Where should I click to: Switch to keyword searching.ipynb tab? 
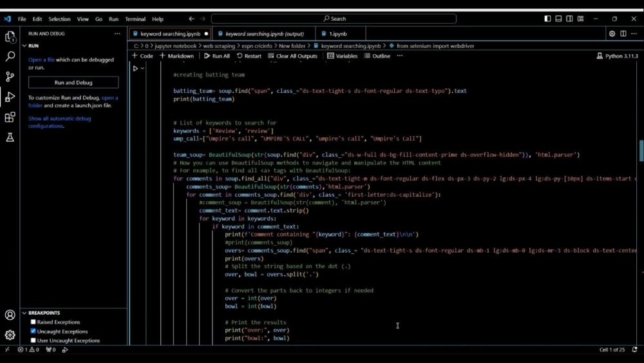click(x=170, y=34)
